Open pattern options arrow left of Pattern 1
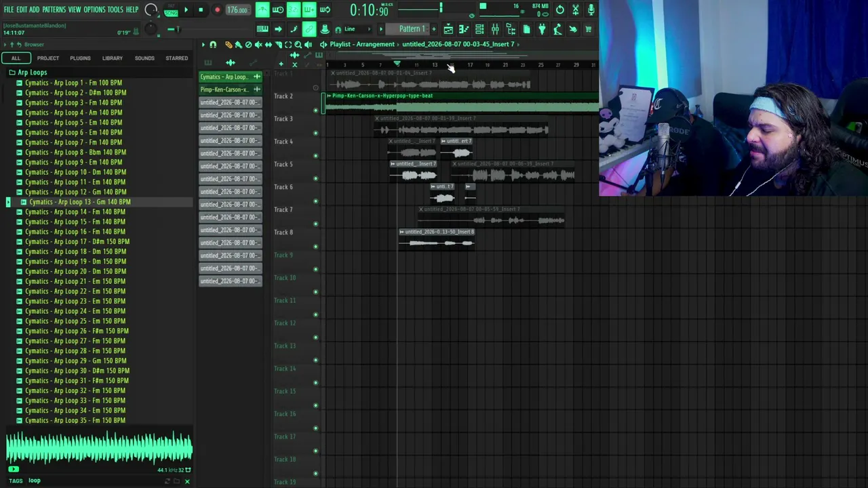The image size is (868, 488). coord(381,29)
